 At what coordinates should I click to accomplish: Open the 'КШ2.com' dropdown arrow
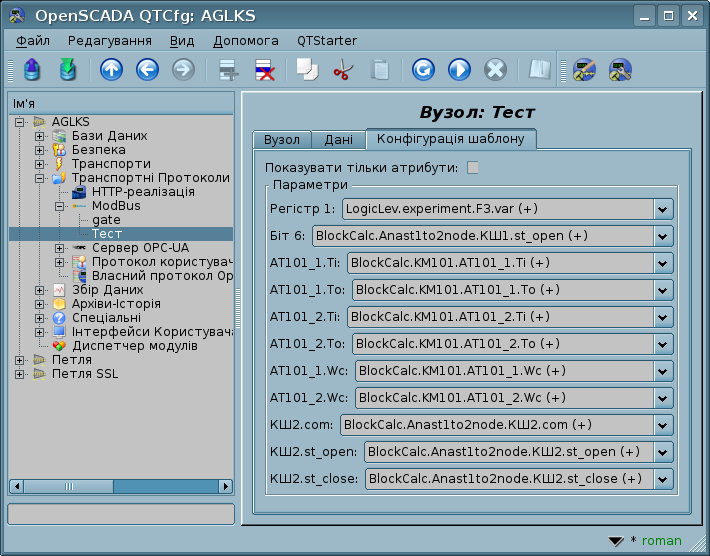click(x=663, y=425)
